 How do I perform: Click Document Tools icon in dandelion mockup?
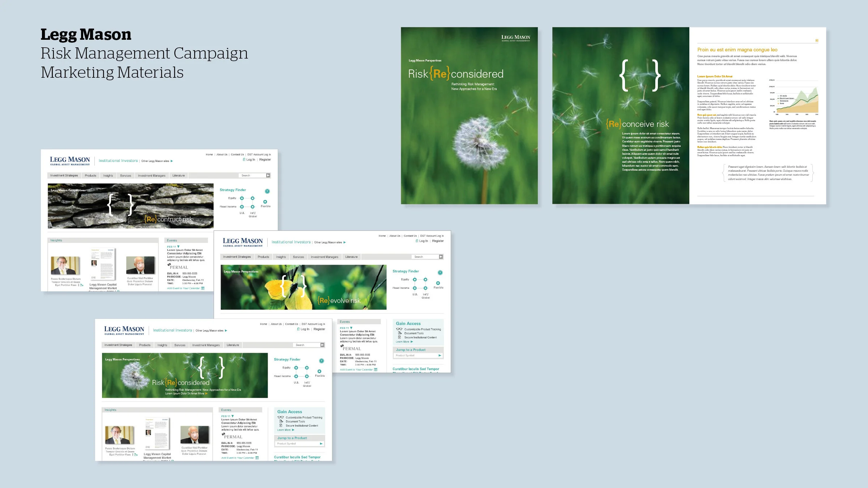[281, 421]
